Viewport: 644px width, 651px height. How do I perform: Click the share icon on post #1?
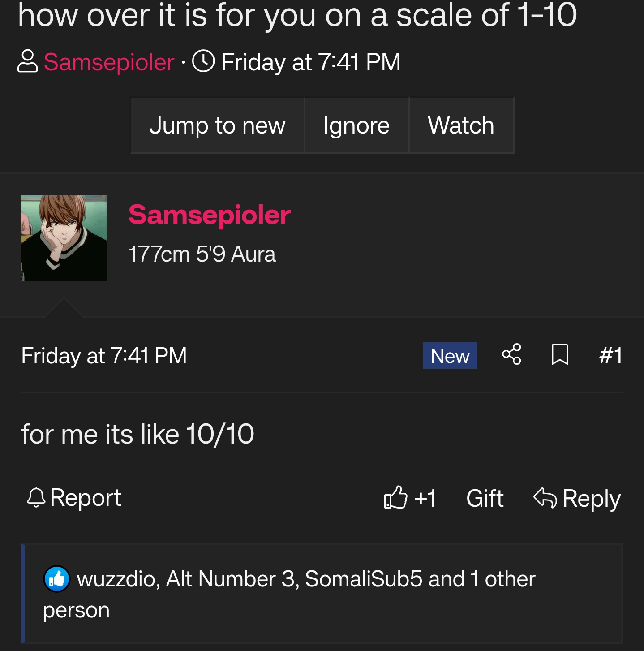(512, 355)
